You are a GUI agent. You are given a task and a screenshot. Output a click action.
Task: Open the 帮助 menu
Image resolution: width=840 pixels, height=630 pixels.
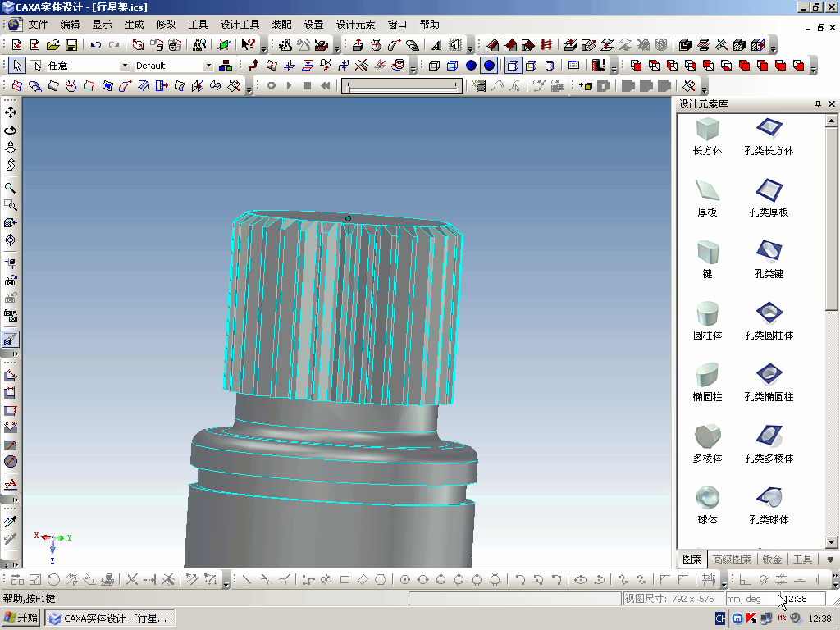tap(430, 25)
